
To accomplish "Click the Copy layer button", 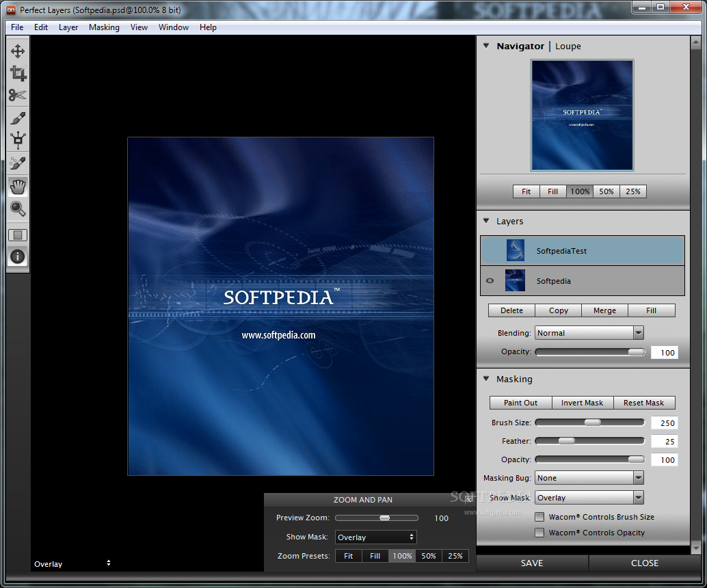I will (558, 310).
